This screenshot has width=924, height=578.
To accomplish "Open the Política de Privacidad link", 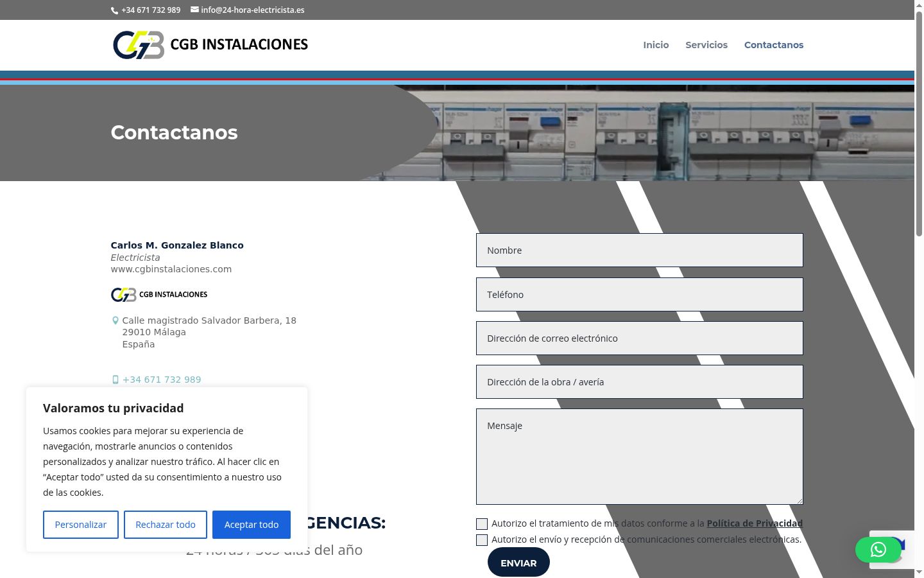I will pos(755,523).
